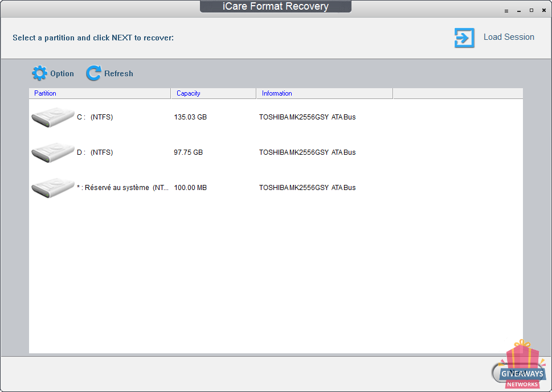
Task: Minimize the iCare Format Recovery window
Action: pyautogui.click(x=519, y=11)
